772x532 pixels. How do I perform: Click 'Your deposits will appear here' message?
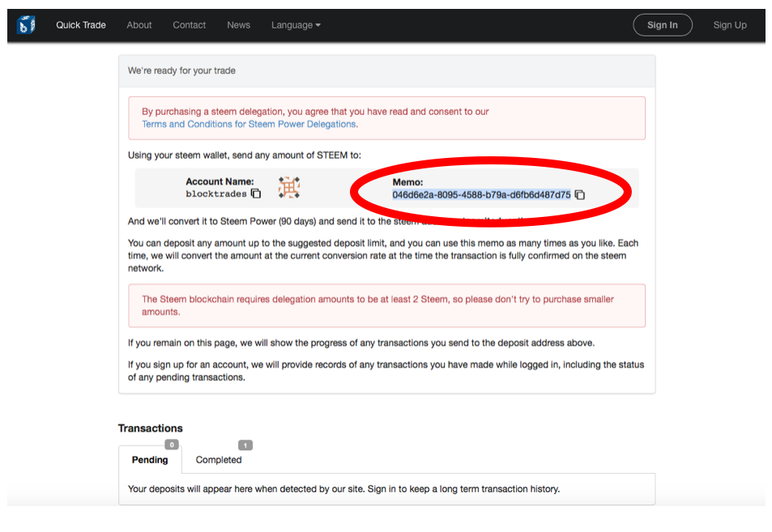343,489
